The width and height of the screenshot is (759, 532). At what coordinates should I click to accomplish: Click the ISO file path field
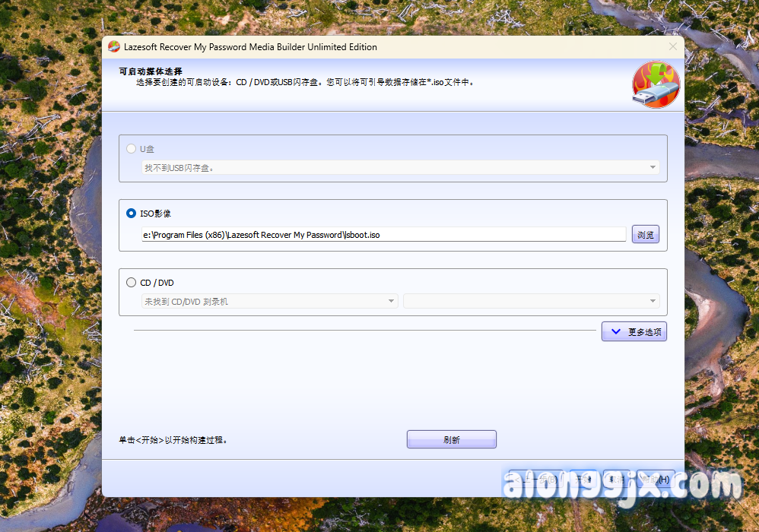click(x=383, y=235)
